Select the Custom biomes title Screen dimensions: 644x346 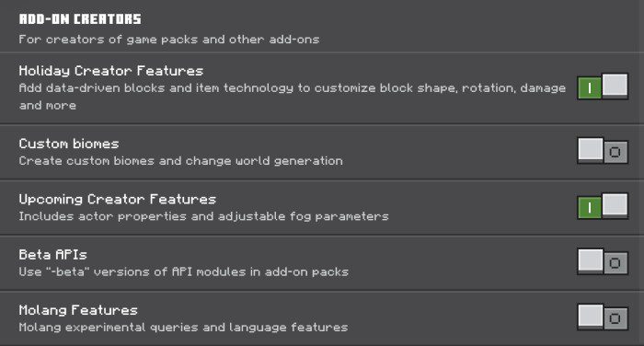tap(69, 144)
